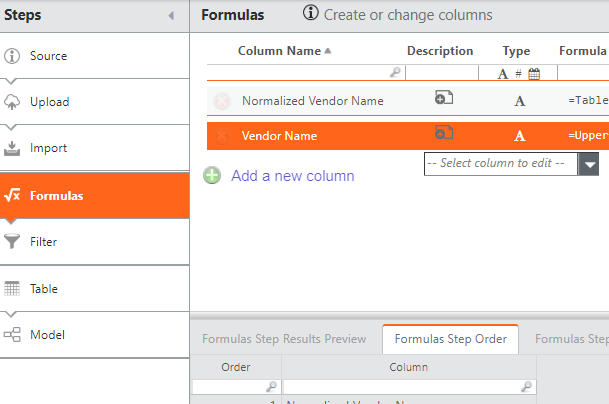Open the column select dropdown arrow
Screen dimensions: 609x404
[x=590, y=165]
